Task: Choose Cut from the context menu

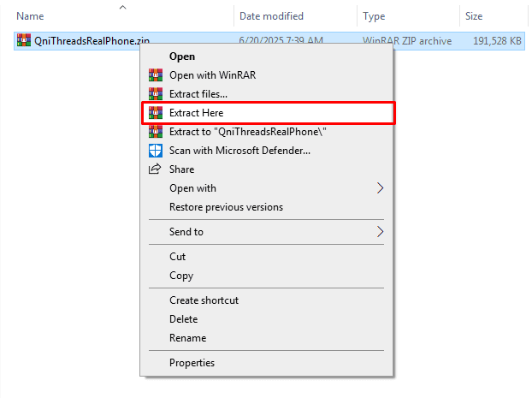Action: point(177,257)
